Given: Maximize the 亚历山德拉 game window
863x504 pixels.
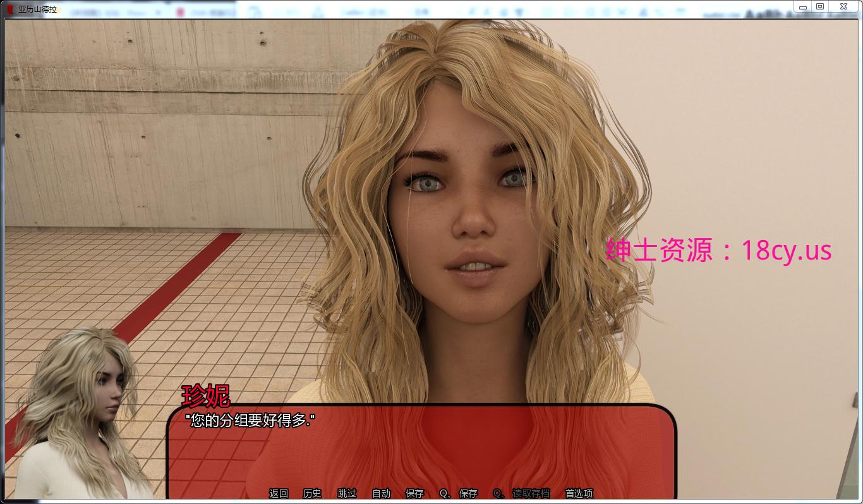Looking at the screenshot, I should (820, 6).
